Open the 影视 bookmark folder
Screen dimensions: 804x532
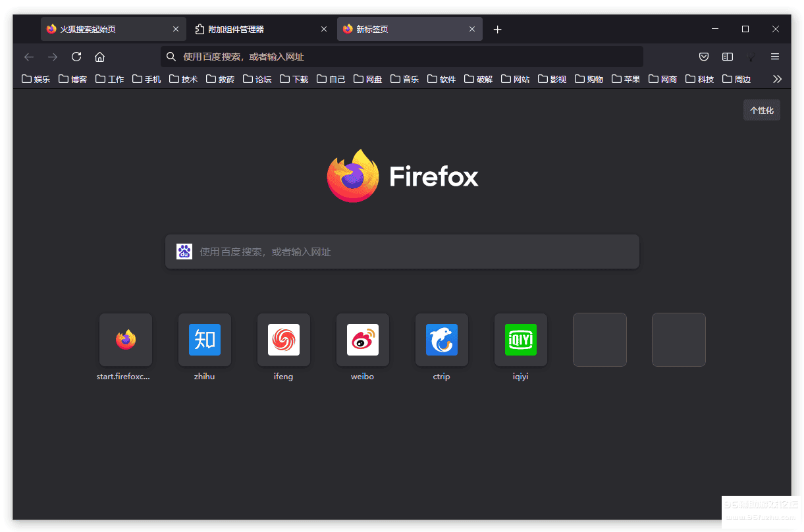coord(552,79)
